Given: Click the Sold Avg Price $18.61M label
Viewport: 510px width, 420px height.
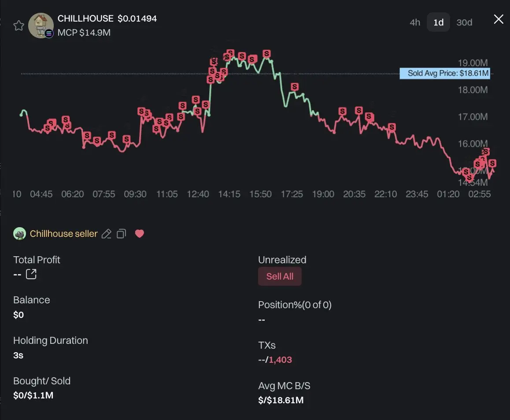Looking at the screenshot, I should click(445, 73).
